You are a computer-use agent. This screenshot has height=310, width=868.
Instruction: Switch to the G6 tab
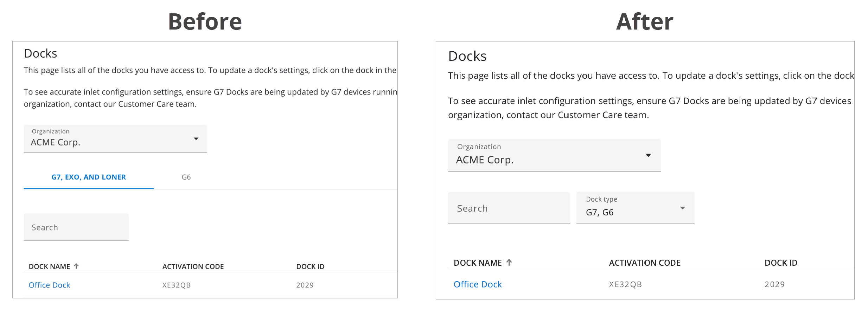point(186,177)
